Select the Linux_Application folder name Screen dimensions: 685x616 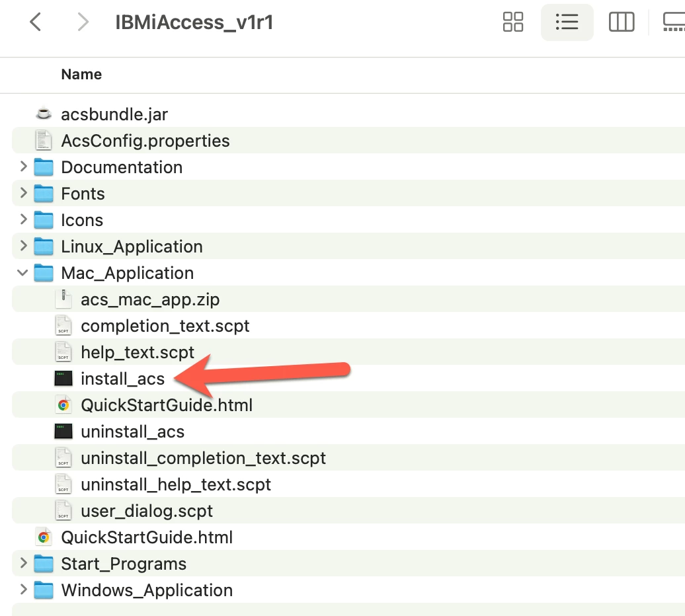[x=132, y=247]
